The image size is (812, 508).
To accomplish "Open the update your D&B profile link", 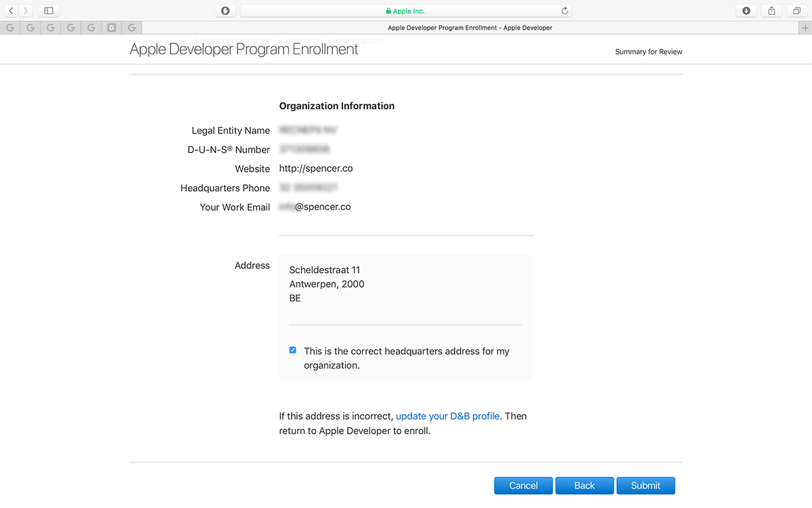I will pos(447,416).
